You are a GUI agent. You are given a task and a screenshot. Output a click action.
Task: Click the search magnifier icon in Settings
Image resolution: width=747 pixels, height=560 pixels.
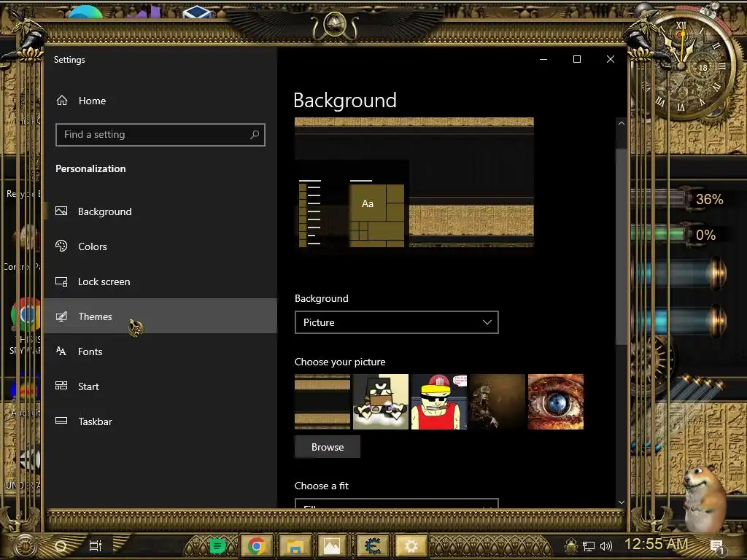(255, 135)
